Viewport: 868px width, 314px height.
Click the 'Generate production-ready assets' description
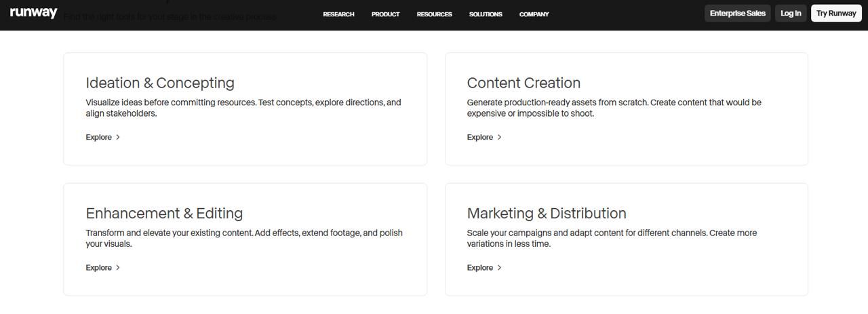tap(614, 108)
